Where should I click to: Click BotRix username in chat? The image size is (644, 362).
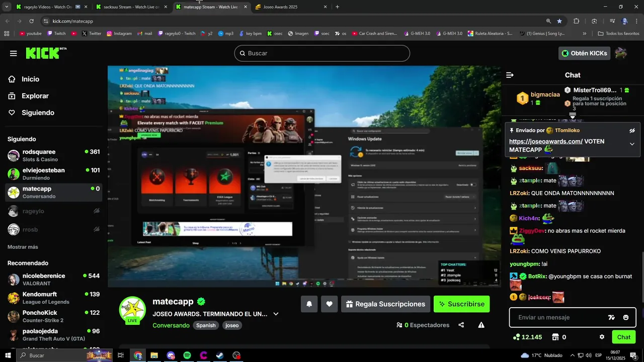pos(537,276)
